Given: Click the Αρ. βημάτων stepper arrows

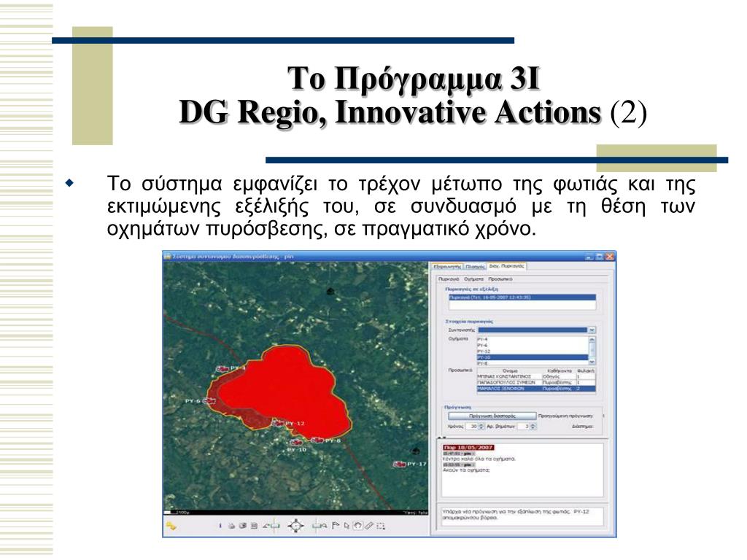Looking at the screenshot, I should tap(533, 426).
